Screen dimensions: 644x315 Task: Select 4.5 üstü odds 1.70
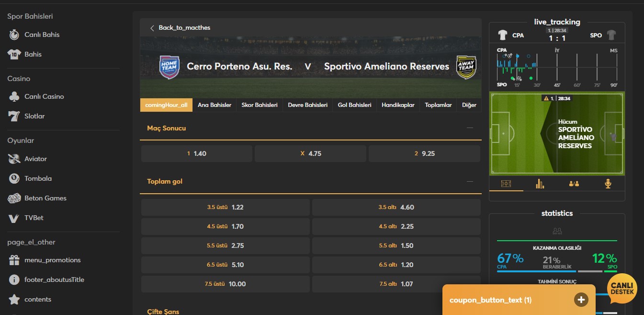pos(226,226)
